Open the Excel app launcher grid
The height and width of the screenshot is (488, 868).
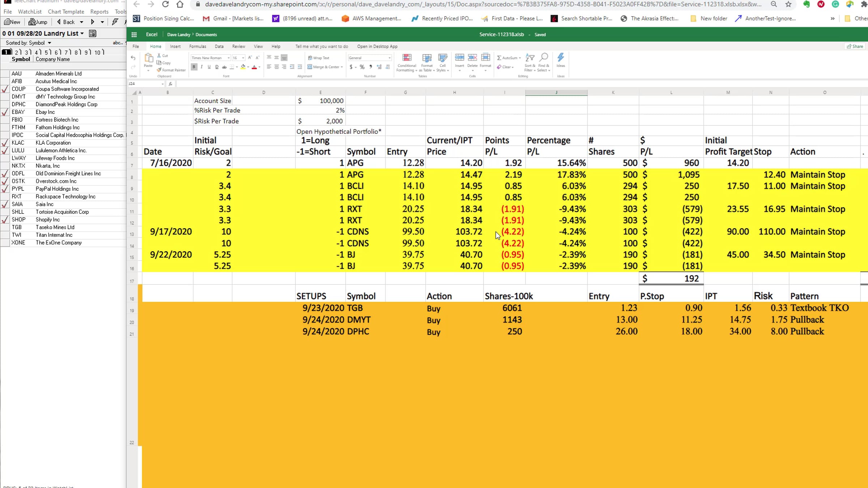(x=134, y=35)
